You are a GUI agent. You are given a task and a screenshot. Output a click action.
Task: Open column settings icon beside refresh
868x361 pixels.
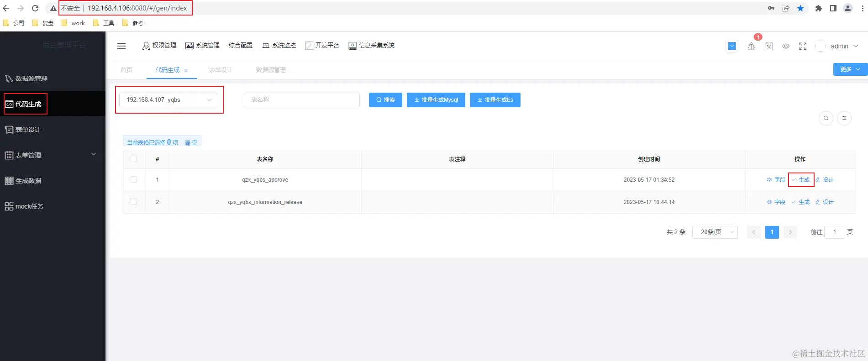[x=844, y=118]
